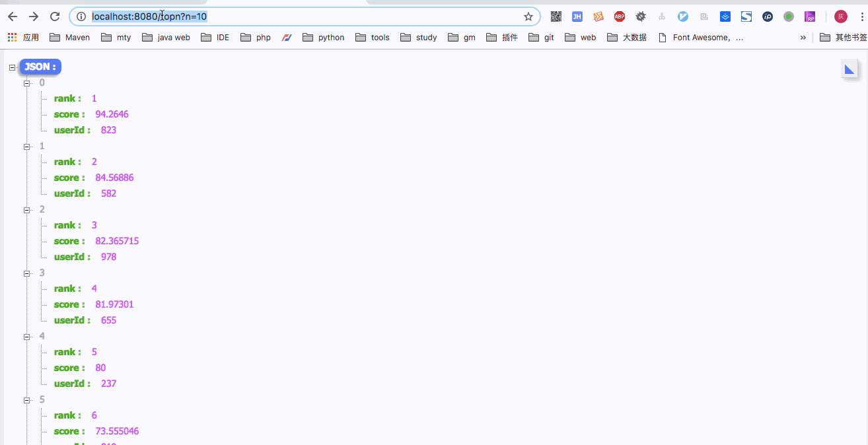Collapse array item 5
This screenshot has height=445, width=868.
27,400
